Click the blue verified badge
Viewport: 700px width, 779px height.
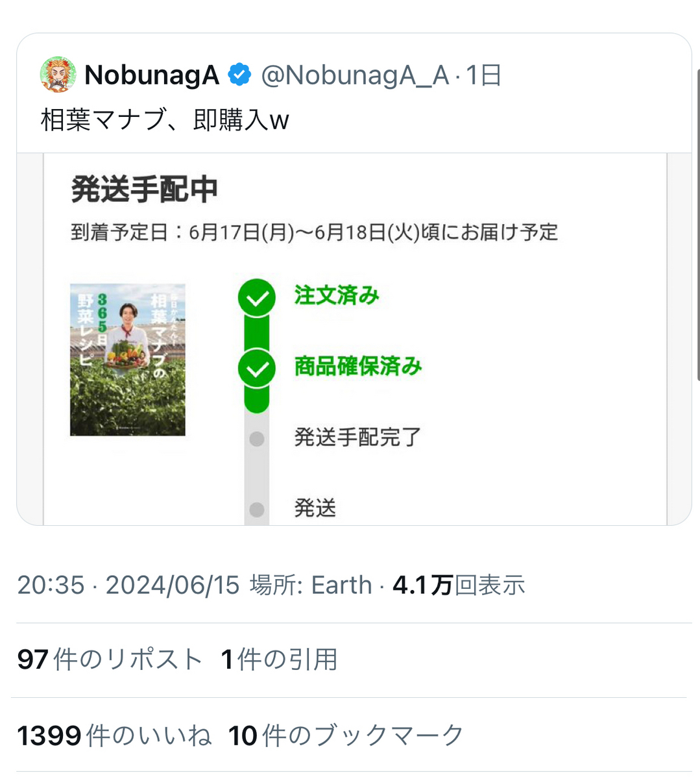(x=239, y=75)
